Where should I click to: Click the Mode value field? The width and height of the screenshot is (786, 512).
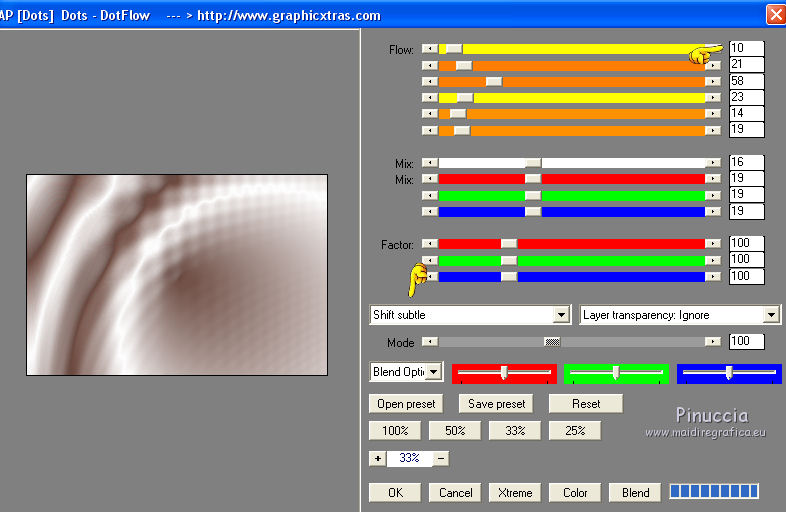(746, 342)
